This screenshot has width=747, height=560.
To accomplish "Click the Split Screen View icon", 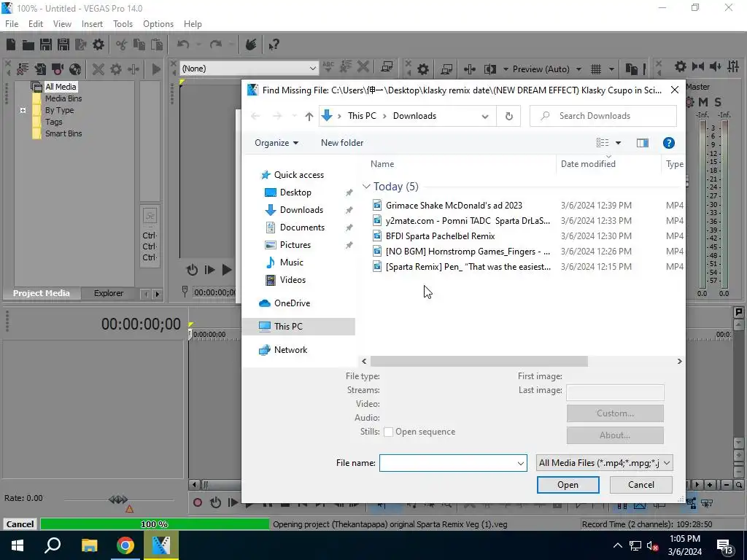I will [490, 69].
